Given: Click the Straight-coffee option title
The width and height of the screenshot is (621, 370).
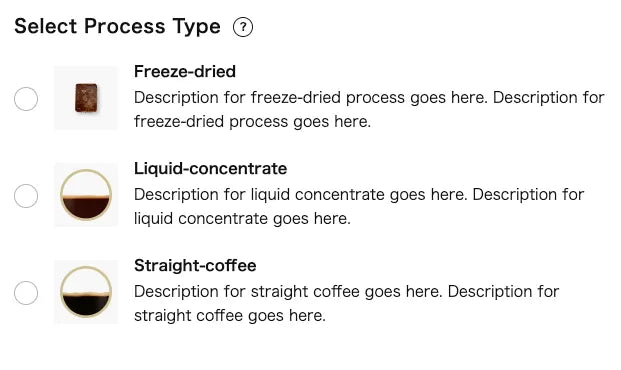Looking at the screenshot, I should pyautogui.click(x=195, y=265).
